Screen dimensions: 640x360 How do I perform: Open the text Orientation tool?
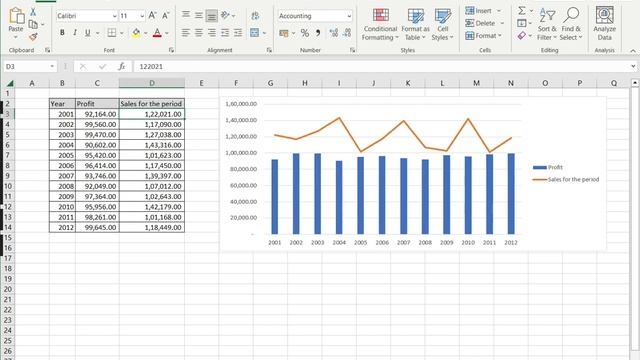click(225, 16)
